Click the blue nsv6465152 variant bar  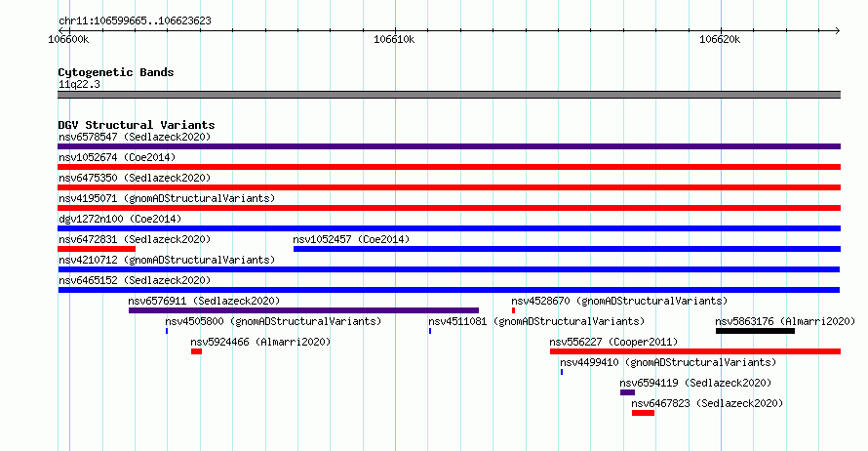[449, 290]
